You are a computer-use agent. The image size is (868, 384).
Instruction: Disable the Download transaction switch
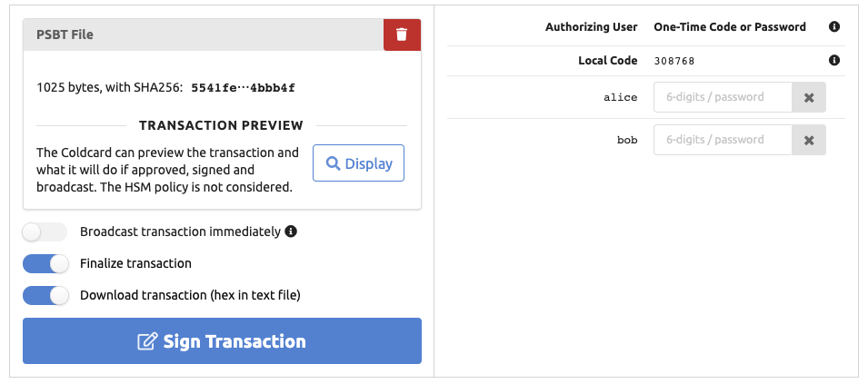click(x=46, y=296)
